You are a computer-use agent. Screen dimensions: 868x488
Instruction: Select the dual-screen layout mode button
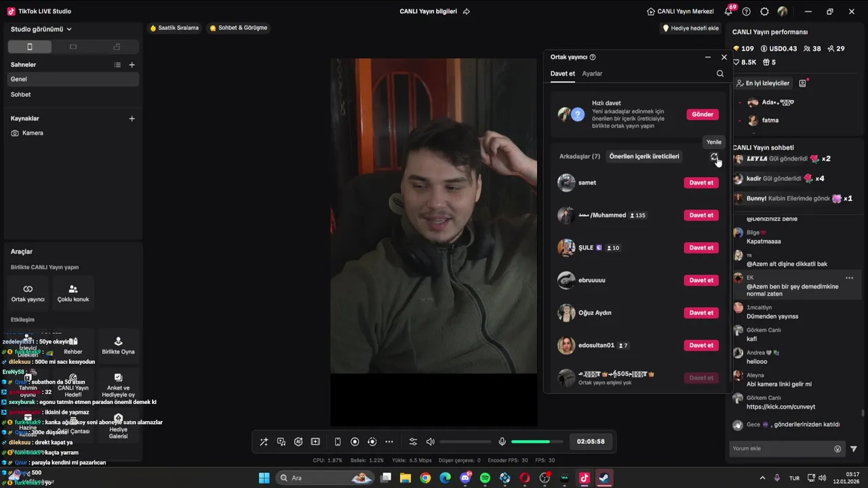pos(117,47)
